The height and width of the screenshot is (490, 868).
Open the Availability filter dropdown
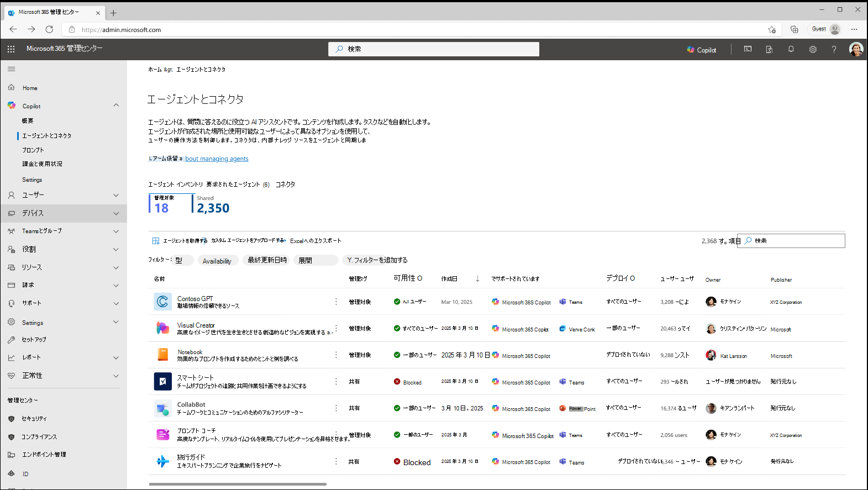[x=218, y=260]
